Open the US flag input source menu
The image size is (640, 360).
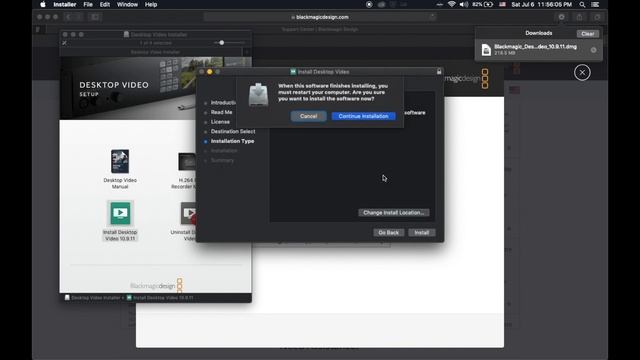click(502, 4)
